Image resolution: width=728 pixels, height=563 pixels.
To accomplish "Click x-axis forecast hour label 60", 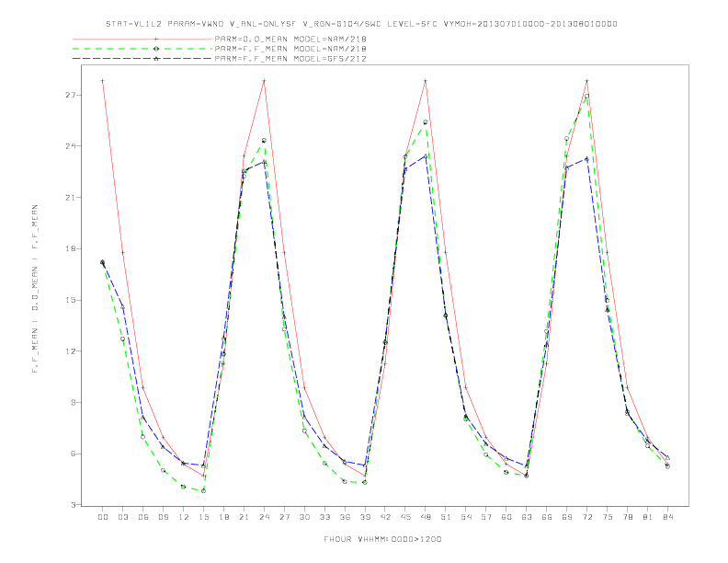I will pos(506,517).
